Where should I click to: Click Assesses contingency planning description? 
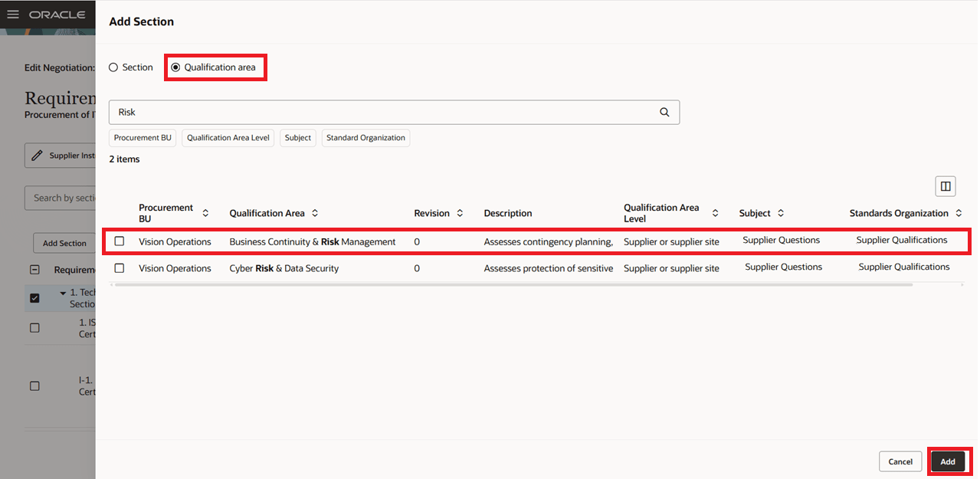tap(549, 241)
